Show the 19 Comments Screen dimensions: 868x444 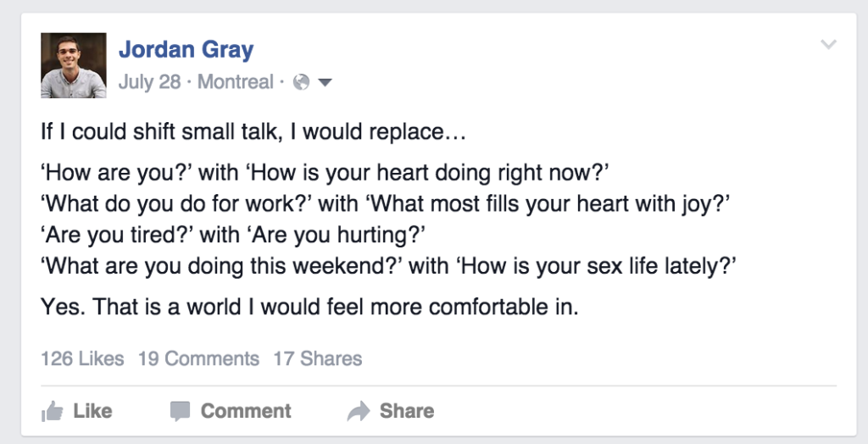tap(198, 358)
